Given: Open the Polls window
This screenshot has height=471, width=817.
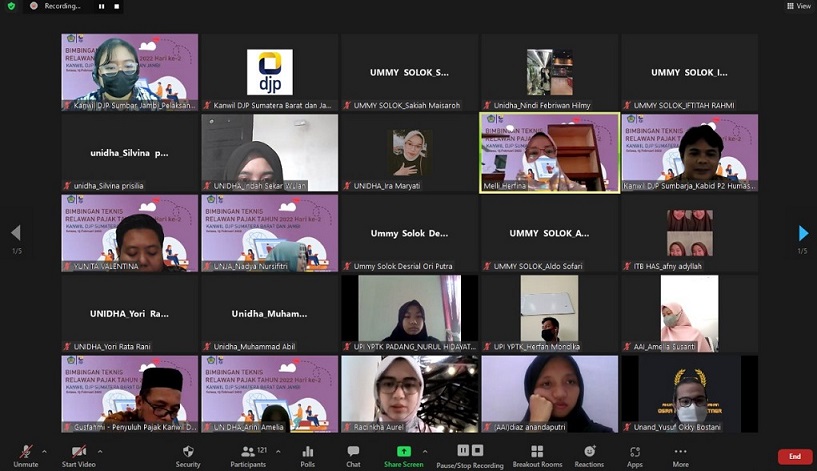Looking at the screenshot, I should pyautogui.click(x=308, y=454).
